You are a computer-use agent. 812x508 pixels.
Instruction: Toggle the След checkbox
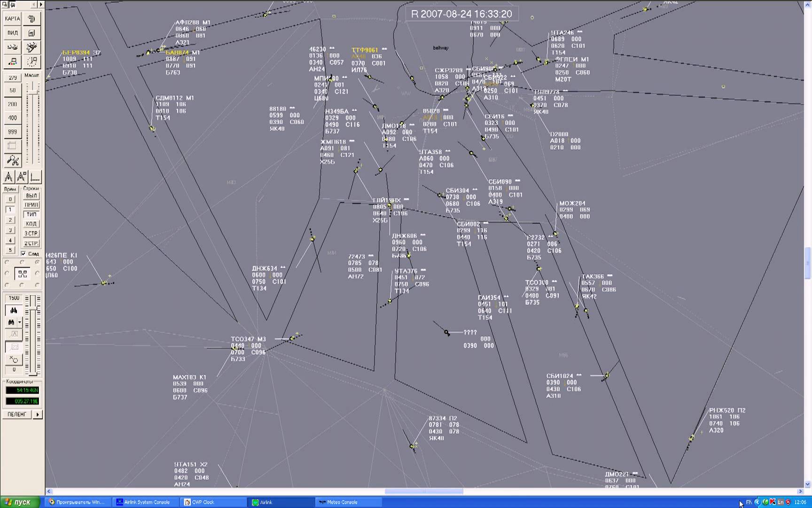[x=23, y=254]
